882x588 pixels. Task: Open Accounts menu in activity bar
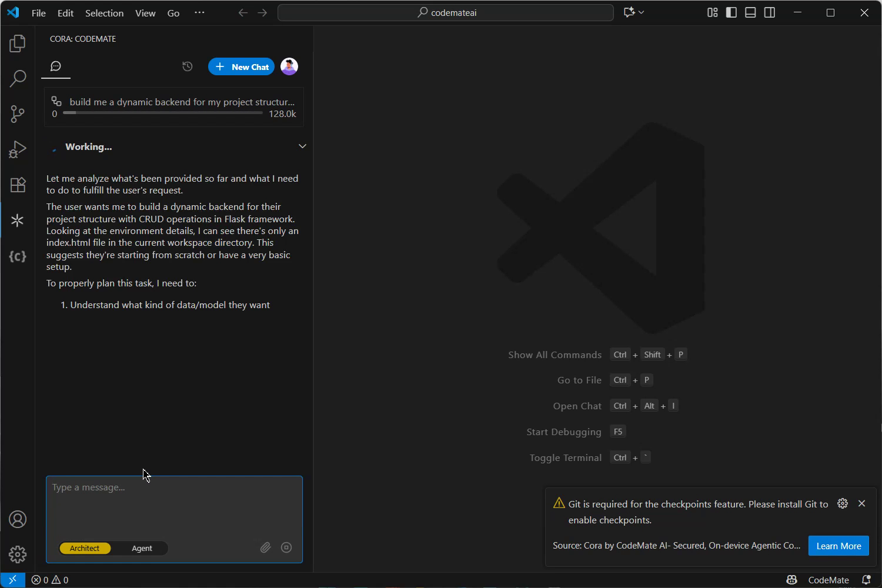click(18, 519)
